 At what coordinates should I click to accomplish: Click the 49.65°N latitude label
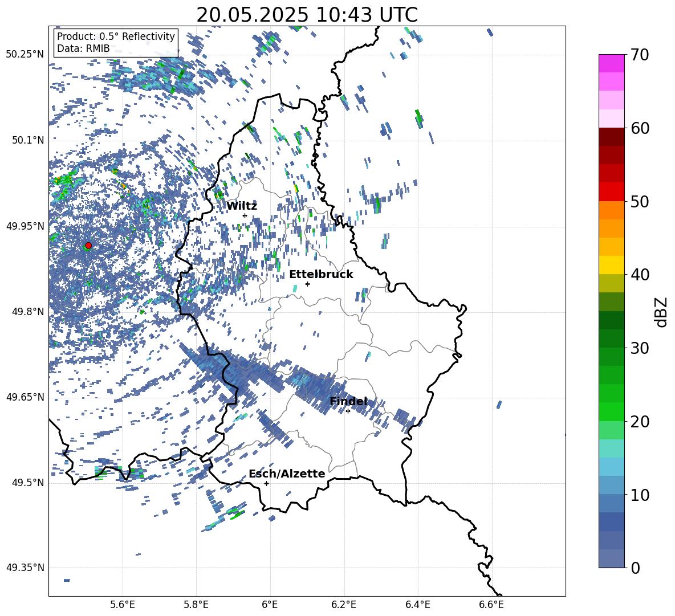(25, 397)
